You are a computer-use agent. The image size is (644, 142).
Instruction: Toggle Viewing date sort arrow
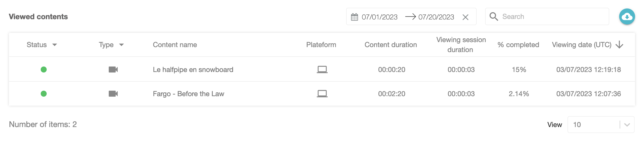619,45
